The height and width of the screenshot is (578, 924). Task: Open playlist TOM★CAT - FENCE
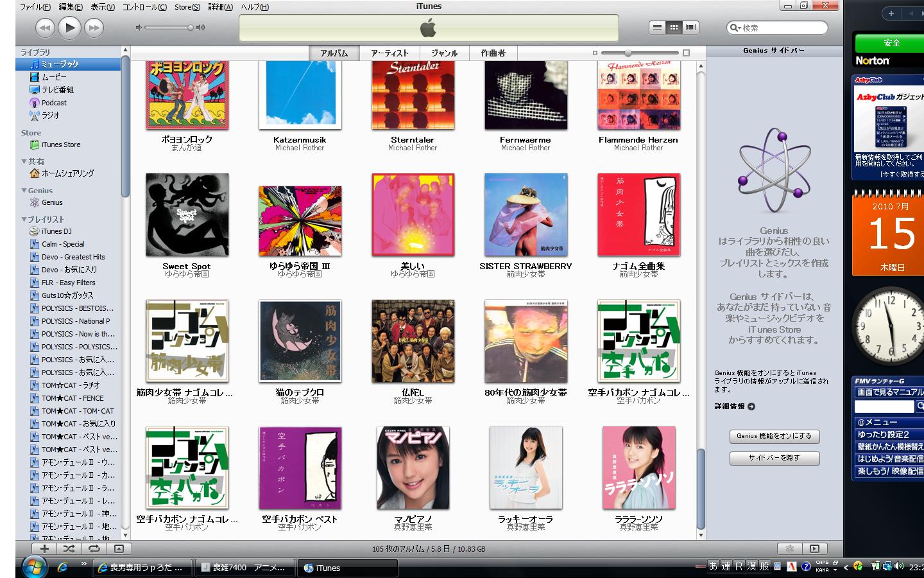pos(68,398)
